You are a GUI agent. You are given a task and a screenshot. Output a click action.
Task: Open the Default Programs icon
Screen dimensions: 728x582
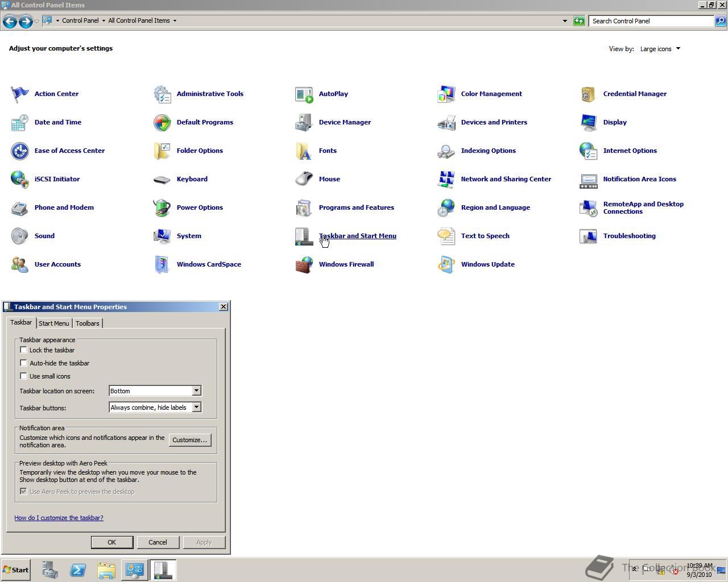[162, 122]
